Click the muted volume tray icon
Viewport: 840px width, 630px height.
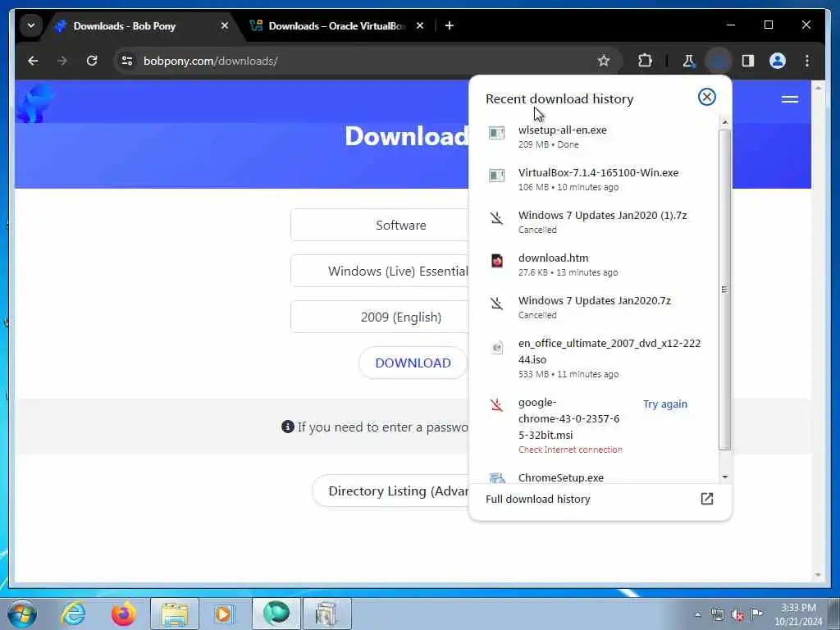(737, 615)
